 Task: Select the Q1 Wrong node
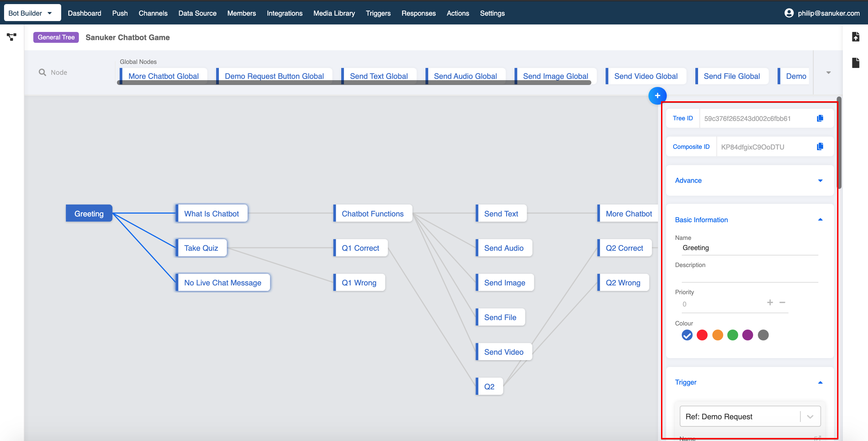coord(359,283)
